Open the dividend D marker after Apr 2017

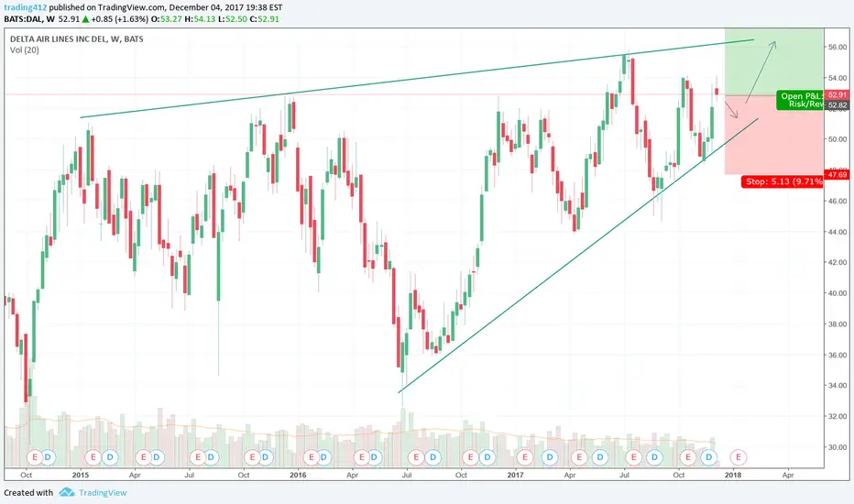[x=600, y=457]
